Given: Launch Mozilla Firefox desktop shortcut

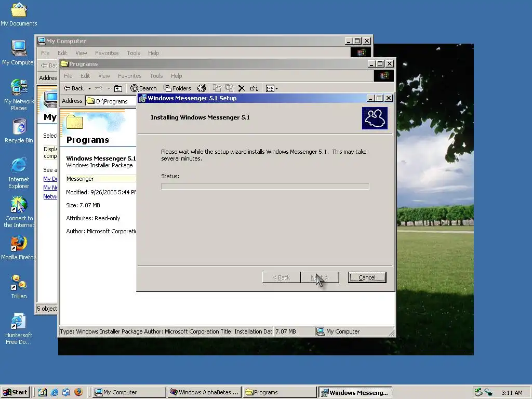Looking at the screenshot, I should pos(19,248).
